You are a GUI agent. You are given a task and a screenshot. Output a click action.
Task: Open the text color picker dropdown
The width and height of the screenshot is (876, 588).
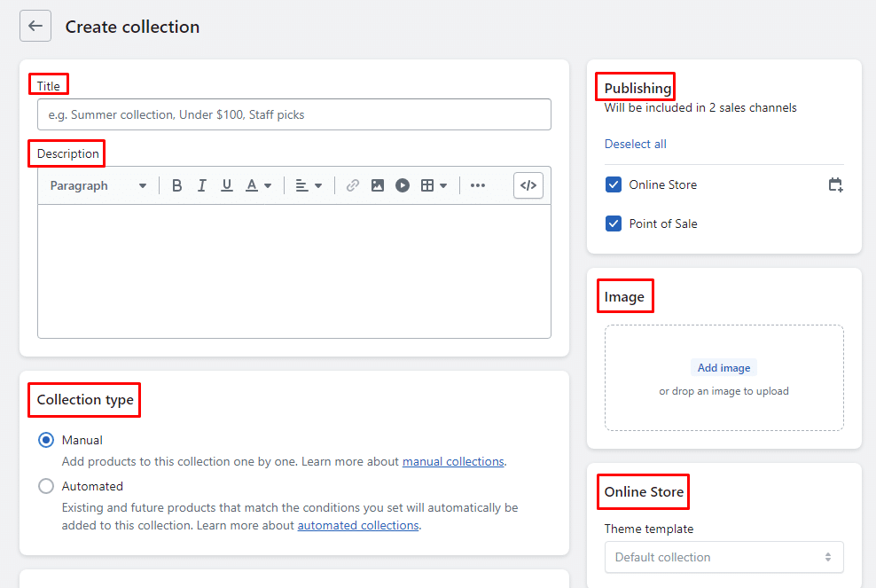258,185
